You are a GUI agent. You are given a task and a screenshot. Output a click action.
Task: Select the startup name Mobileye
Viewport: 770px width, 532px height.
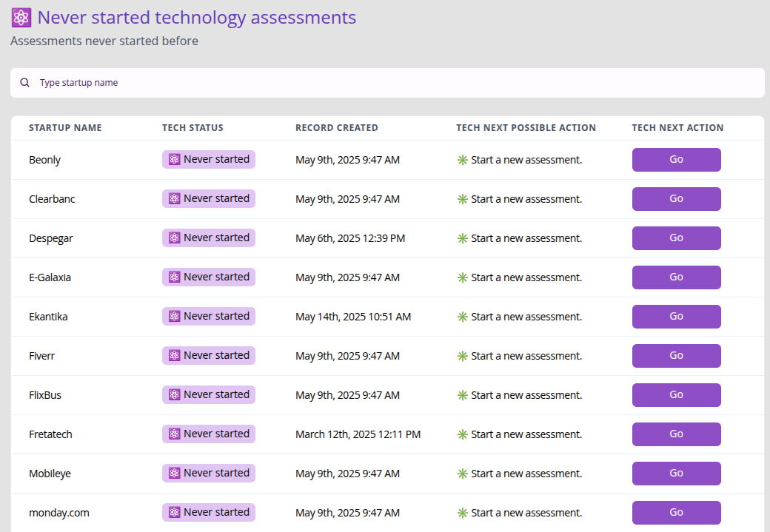50,474
